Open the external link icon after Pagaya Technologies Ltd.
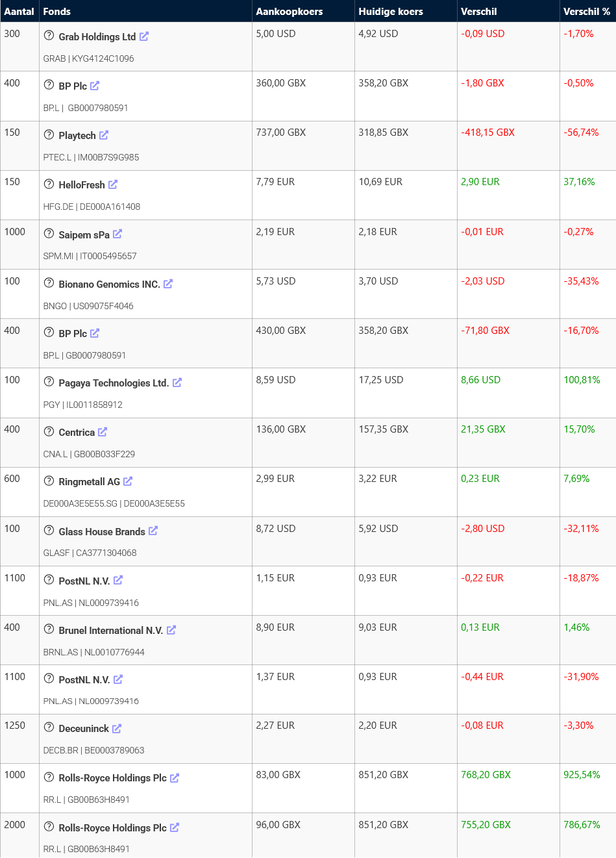Screen dimensions: 616x858 [177, 383]
